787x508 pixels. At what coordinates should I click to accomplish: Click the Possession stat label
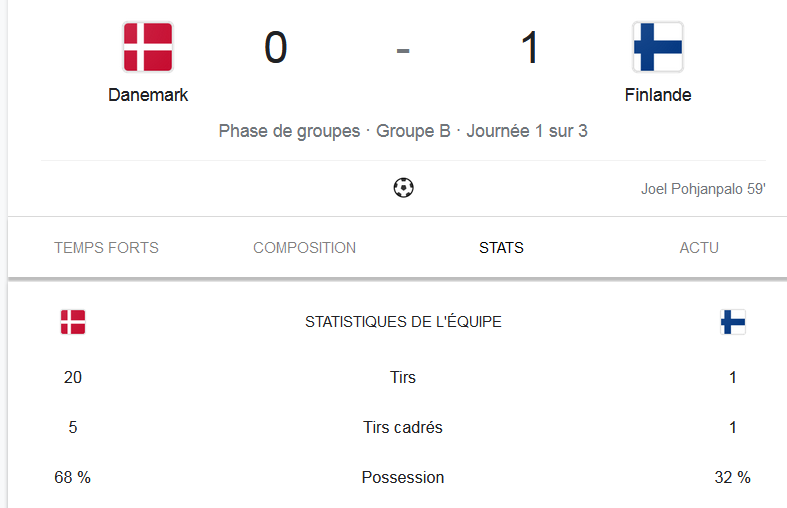pos(403,477)
